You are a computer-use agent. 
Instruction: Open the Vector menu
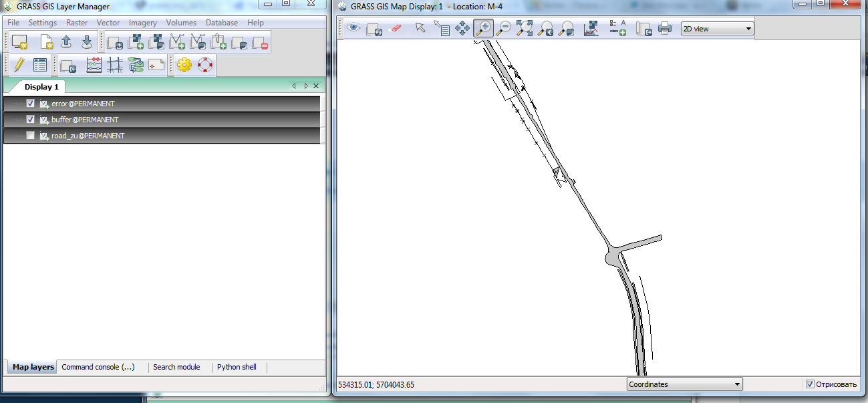(x=108, y=23)
